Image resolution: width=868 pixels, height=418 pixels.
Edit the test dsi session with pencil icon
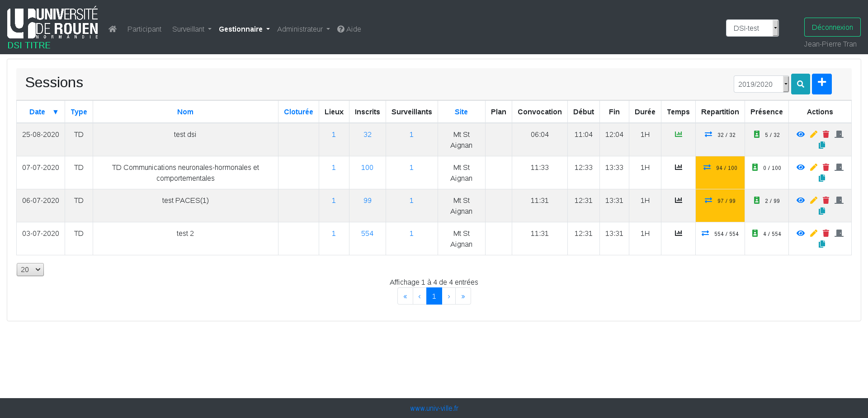tap(813, 134)
